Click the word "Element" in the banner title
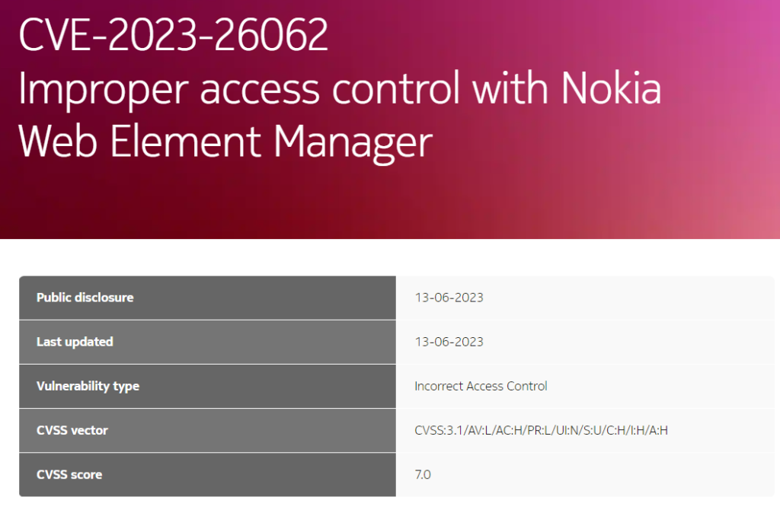The height and width of the screenshot is (532, 780). (x=192, y=142)
